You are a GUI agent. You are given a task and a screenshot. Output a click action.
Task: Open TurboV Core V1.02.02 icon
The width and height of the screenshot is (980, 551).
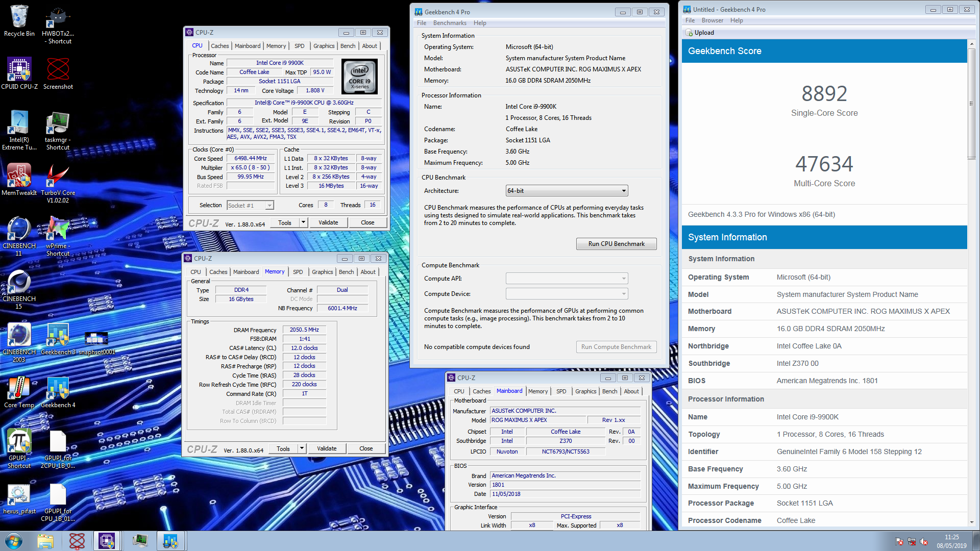point(58,184)
